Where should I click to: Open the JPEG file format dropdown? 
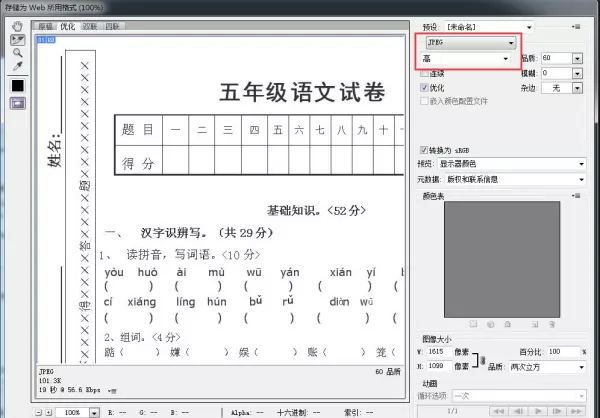(x=471, y=42)
